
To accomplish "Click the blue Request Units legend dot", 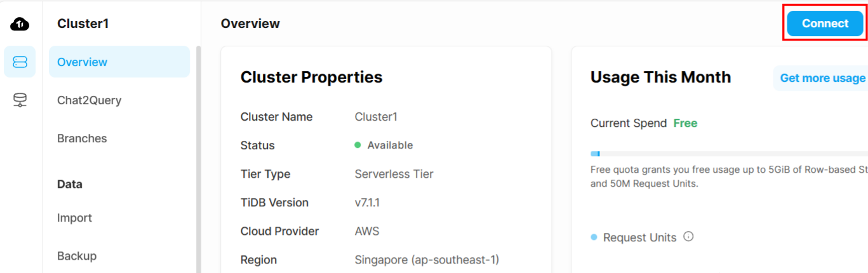I will point(594,237).
